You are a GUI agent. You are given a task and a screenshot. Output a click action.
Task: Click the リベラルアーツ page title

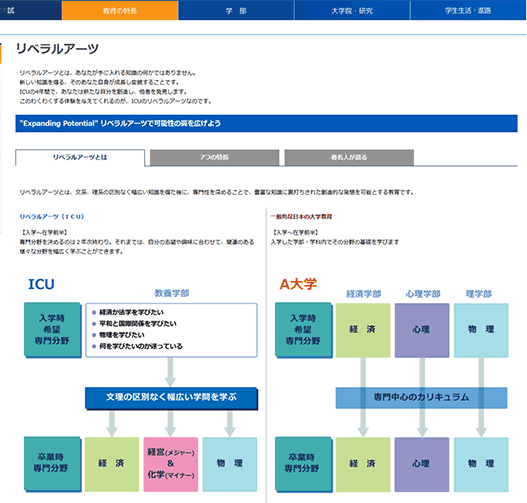pos(57,49)
